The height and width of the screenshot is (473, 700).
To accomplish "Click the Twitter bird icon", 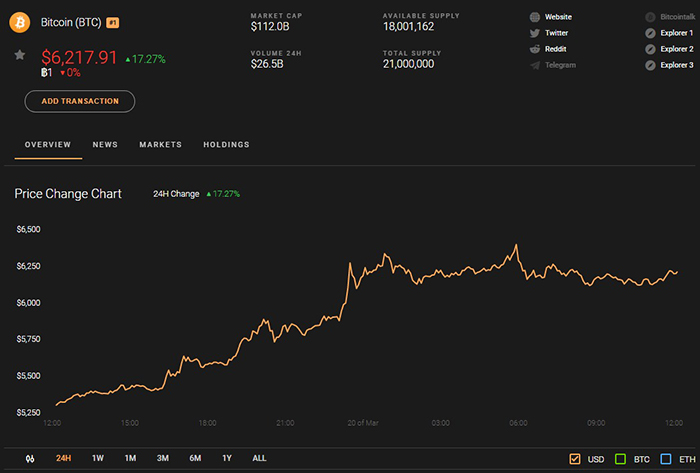I will pyautogui.click(x=534, y=33).
